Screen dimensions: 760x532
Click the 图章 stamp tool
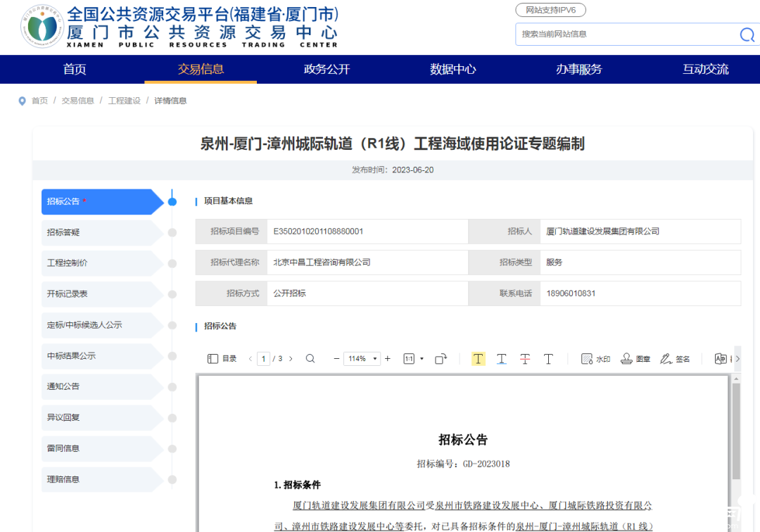point(635,359)
